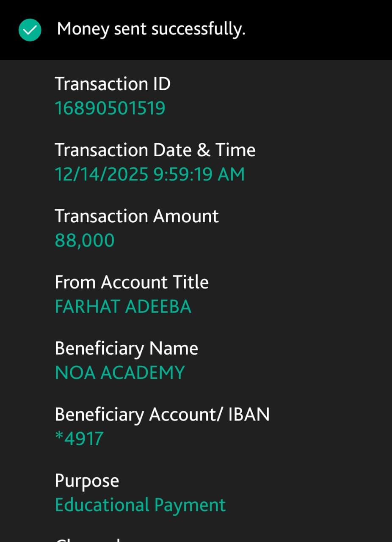Select the Transaction ID label
Viewport: 392px width, 542px height.
(x=113, y=84)
